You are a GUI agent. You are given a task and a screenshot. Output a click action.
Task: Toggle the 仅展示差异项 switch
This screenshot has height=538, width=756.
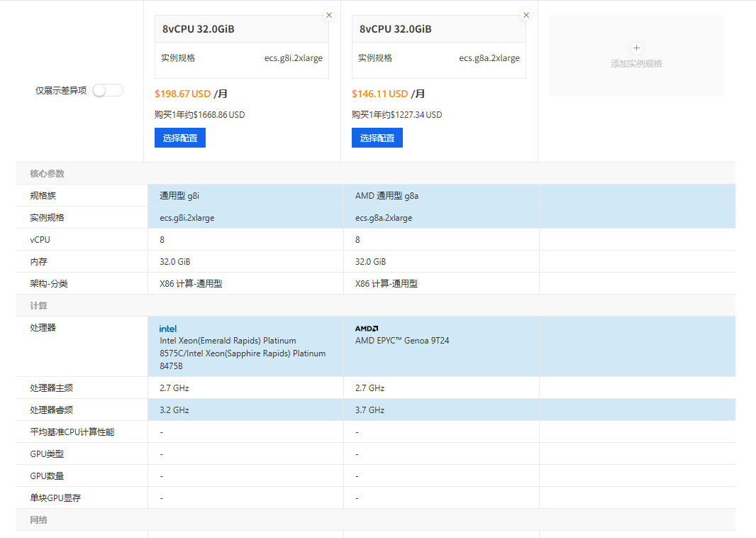click(108, 90)
